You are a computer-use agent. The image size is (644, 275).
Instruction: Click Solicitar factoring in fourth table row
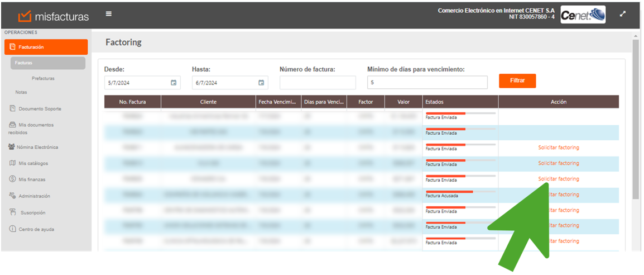click(559, 163)
